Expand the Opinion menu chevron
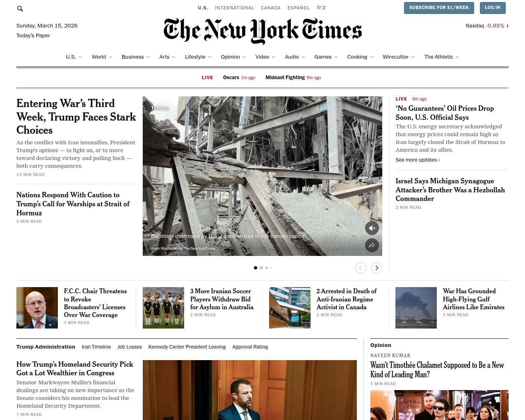Screen dimensions: 525x420 (244, 57)
